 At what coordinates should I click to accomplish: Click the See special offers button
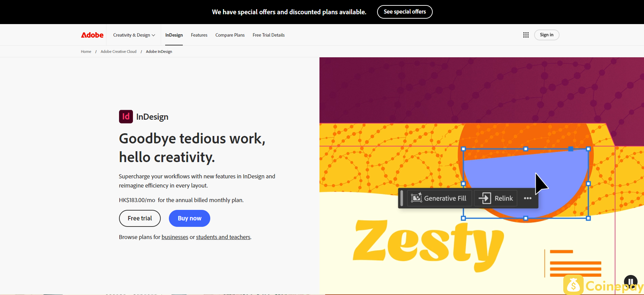coord(405,12)
